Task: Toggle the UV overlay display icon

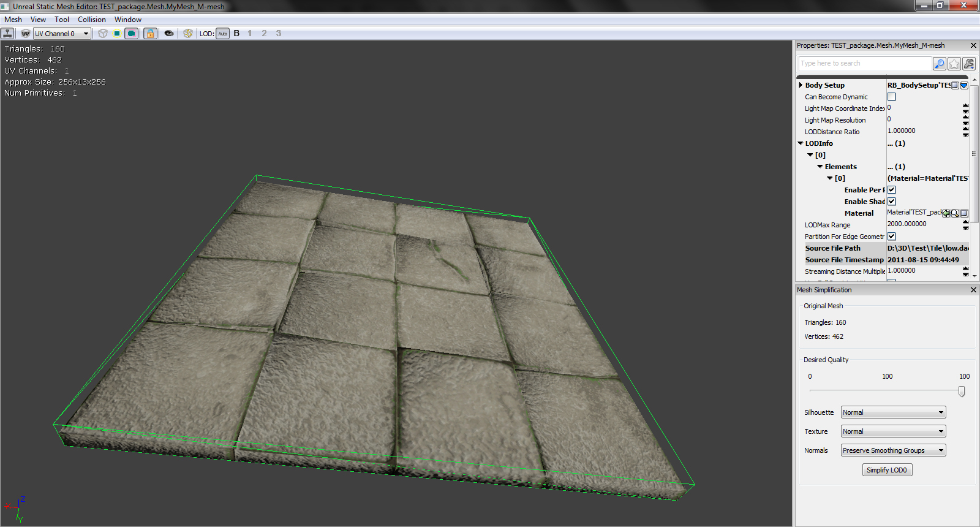Action: point(25,34)
